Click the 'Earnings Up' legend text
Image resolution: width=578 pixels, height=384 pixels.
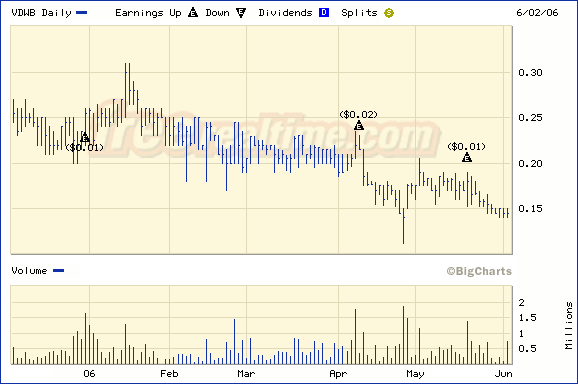(x=148, y=13)
